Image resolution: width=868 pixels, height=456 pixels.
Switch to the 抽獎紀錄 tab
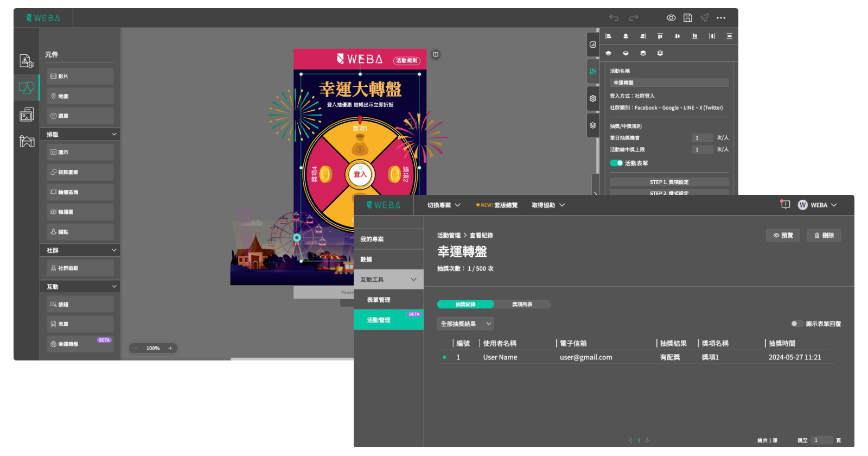[x=465, y=305]
